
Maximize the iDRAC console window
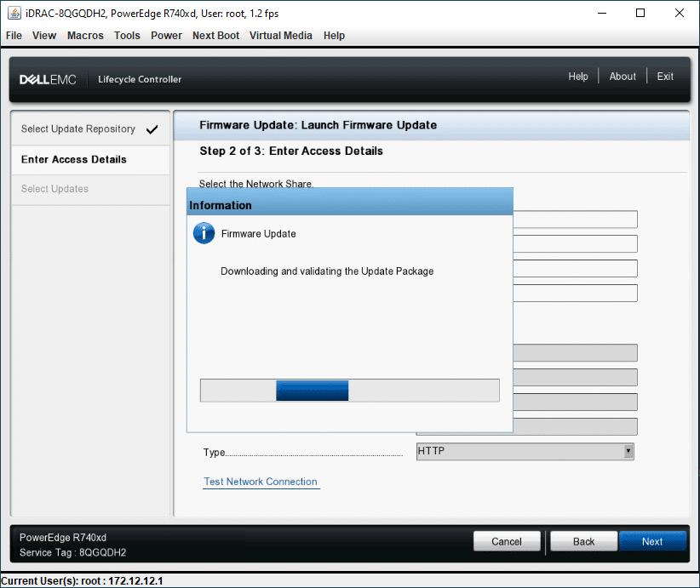(x=640, y=13)
